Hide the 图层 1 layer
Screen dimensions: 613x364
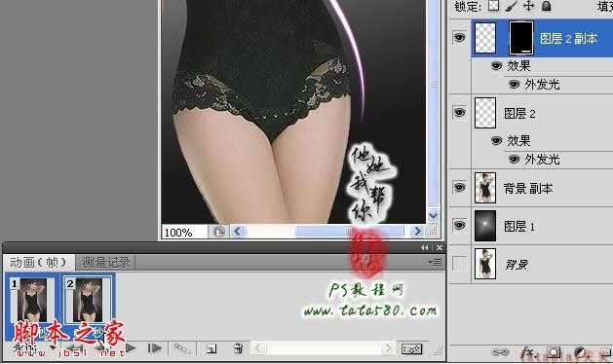[459, 226]
